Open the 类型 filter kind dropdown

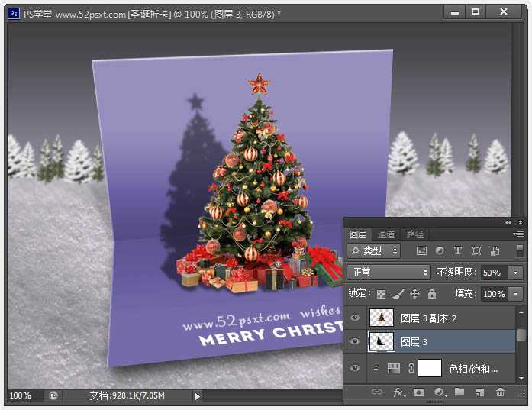(x=373, y=251)
